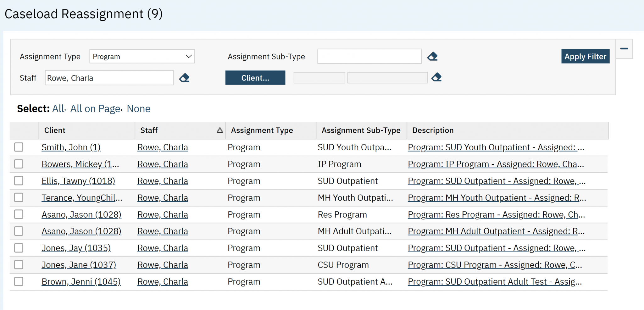Viewport: 644px width, 310px height.
Task: Click the Apply Filter button
Action: 585,56
